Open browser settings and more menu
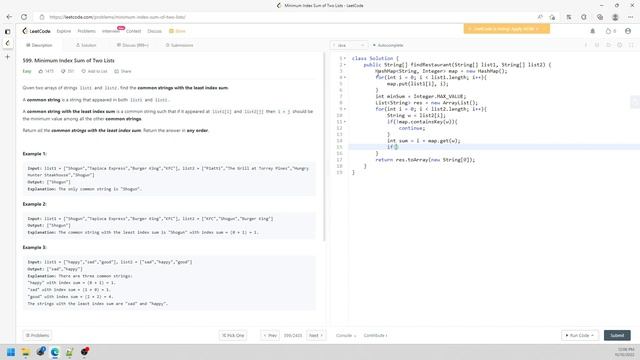This screenshot has height=360, width=640. tap(631, 17)
